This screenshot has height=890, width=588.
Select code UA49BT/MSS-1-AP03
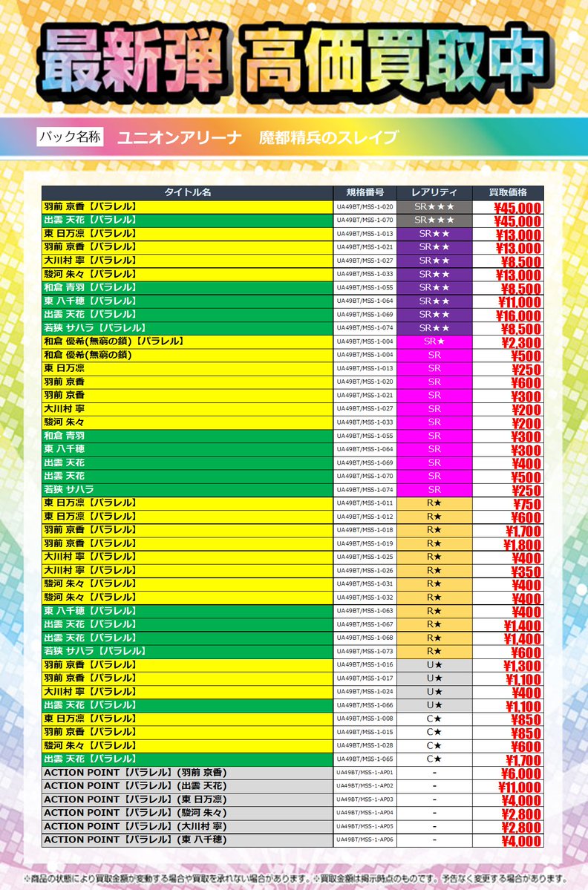coord(365,799)
